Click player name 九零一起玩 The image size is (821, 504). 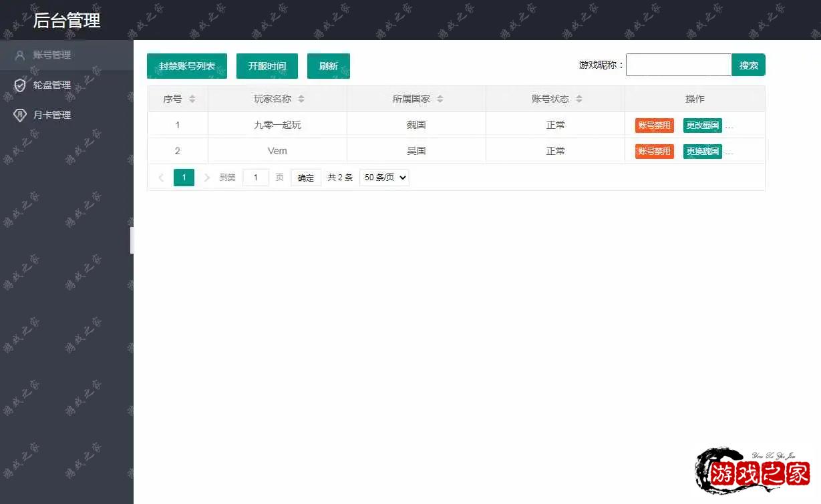[277, 125]
